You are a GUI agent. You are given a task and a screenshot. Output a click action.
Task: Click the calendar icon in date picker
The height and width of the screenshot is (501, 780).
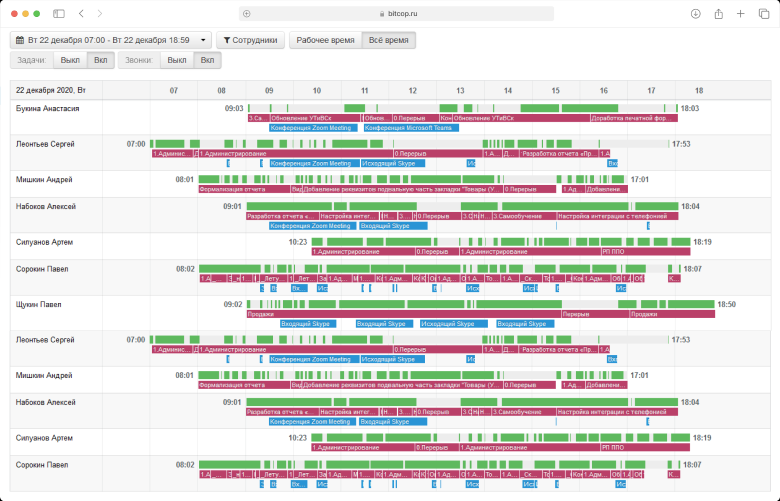pos(19,41)
